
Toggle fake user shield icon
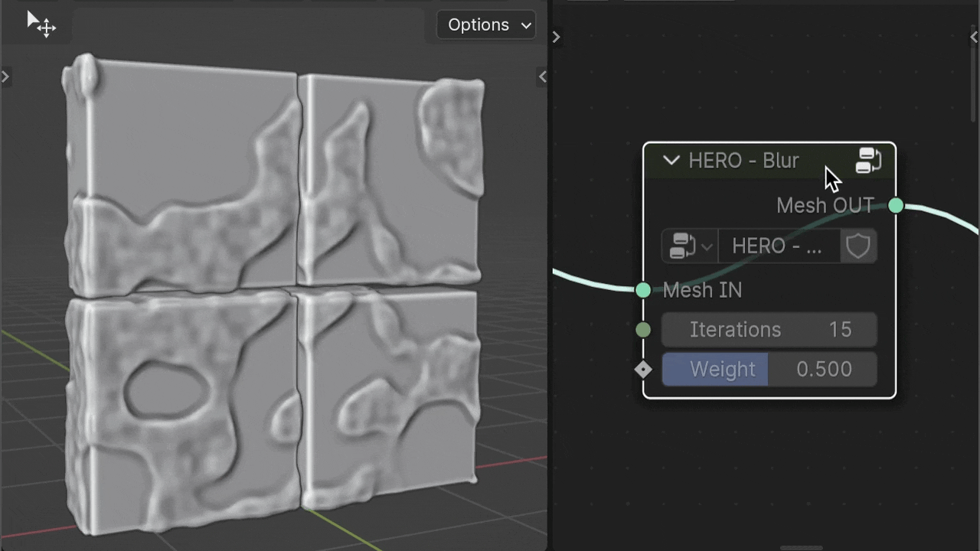click(858, 246)
